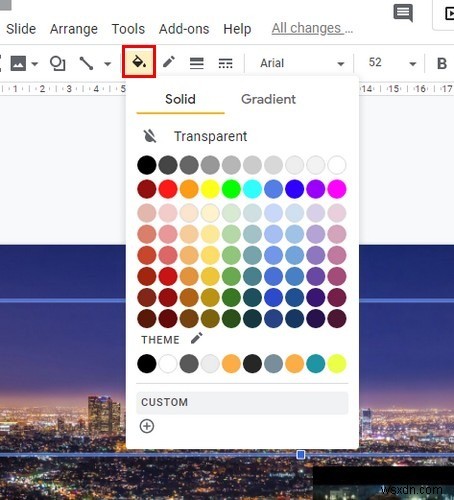Viewport: 454px width, 500px height.
Task: Click the Transparent no-fill icon
Action: (150, 136)
